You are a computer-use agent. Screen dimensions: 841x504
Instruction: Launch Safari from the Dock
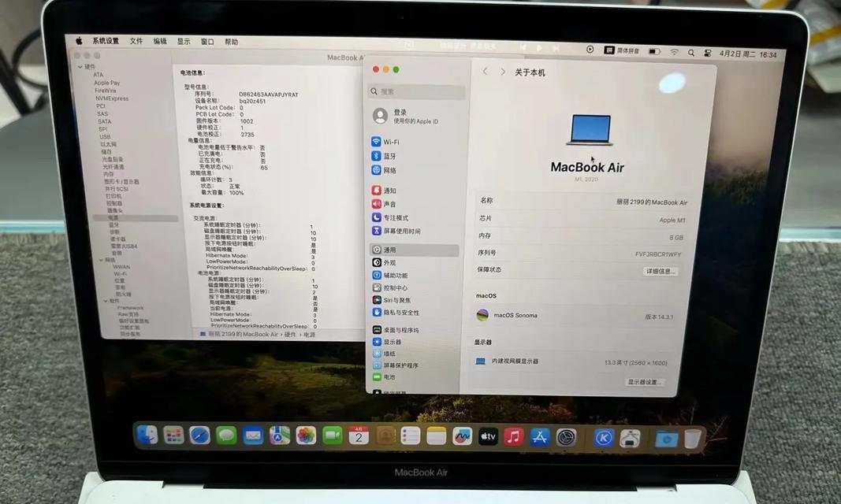199,435
